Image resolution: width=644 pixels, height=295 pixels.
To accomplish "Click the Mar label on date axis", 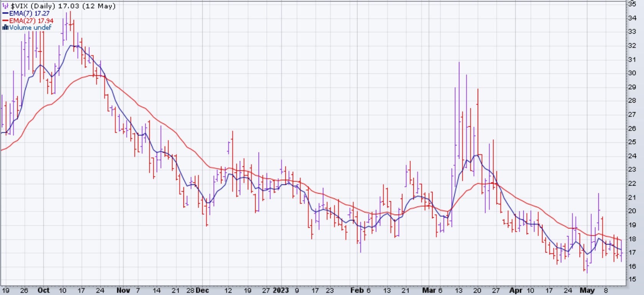I will pos(429,290).
